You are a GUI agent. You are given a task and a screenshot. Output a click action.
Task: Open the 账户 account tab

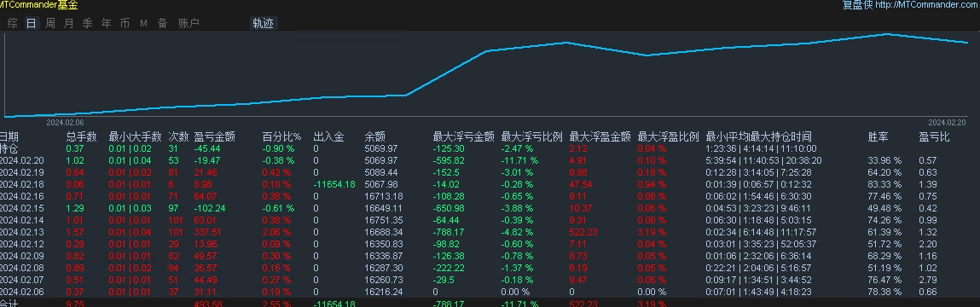pos(188,24)
